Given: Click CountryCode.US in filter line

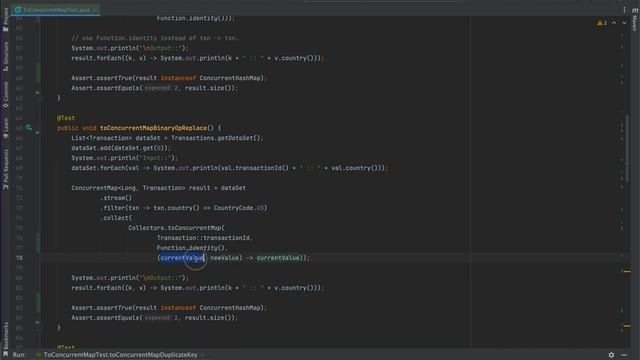Looking at the screenshot, I should point(239,208).
